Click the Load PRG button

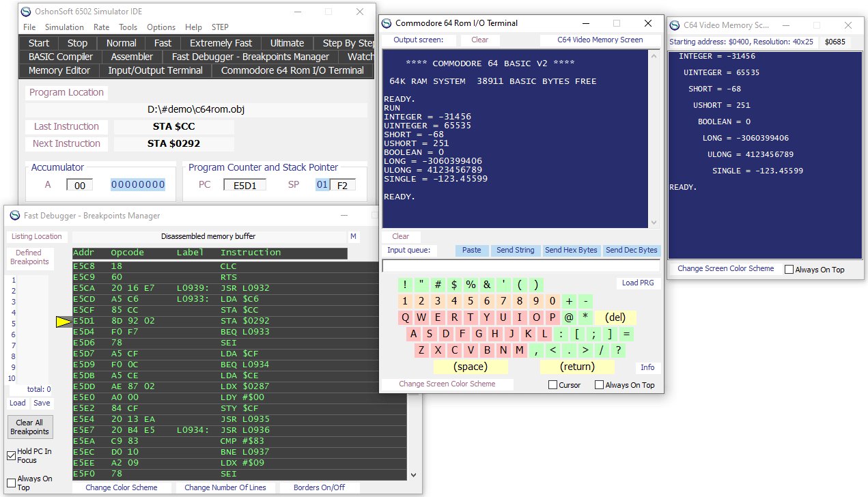pyautogui.click(x=638, y=283)
